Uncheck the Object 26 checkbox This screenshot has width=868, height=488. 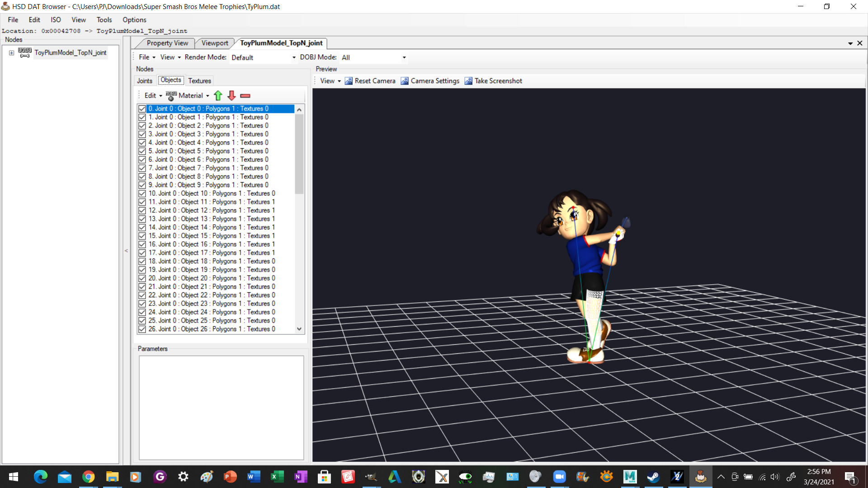pyautogui.click(x=142, y=329)
